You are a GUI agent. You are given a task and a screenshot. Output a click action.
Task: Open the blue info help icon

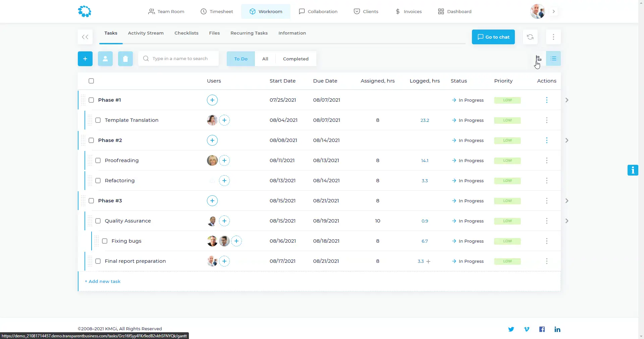coord(633,170)
